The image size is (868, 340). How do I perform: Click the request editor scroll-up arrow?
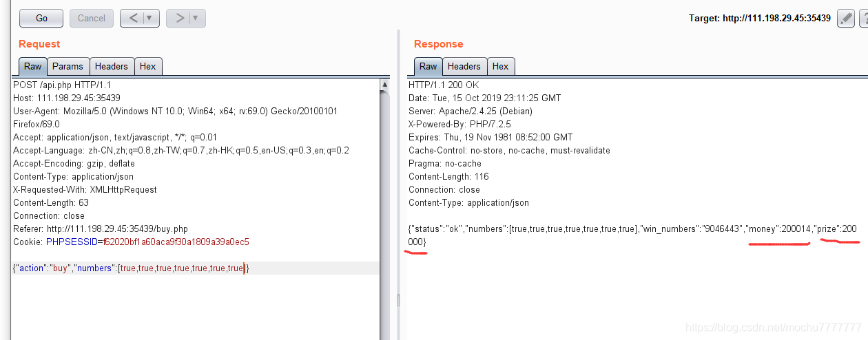[x=385, y=84]
